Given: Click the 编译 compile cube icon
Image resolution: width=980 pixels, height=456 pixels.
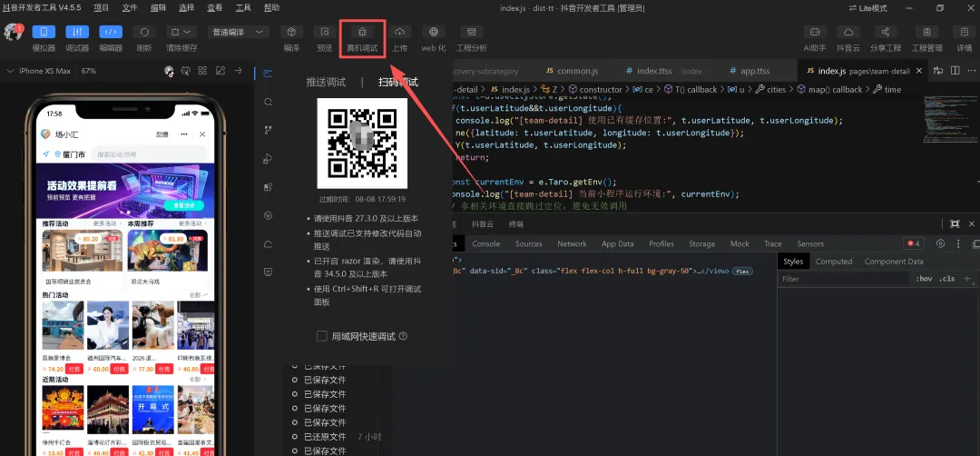Looking at the screenshot, I should (x=291, y=32).
